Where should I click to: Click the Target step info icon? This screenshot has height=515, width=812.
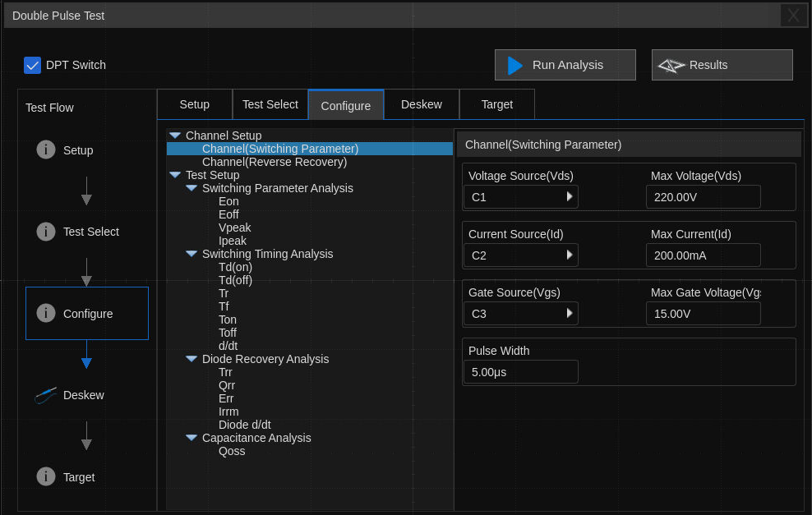(x=46, y=476)
